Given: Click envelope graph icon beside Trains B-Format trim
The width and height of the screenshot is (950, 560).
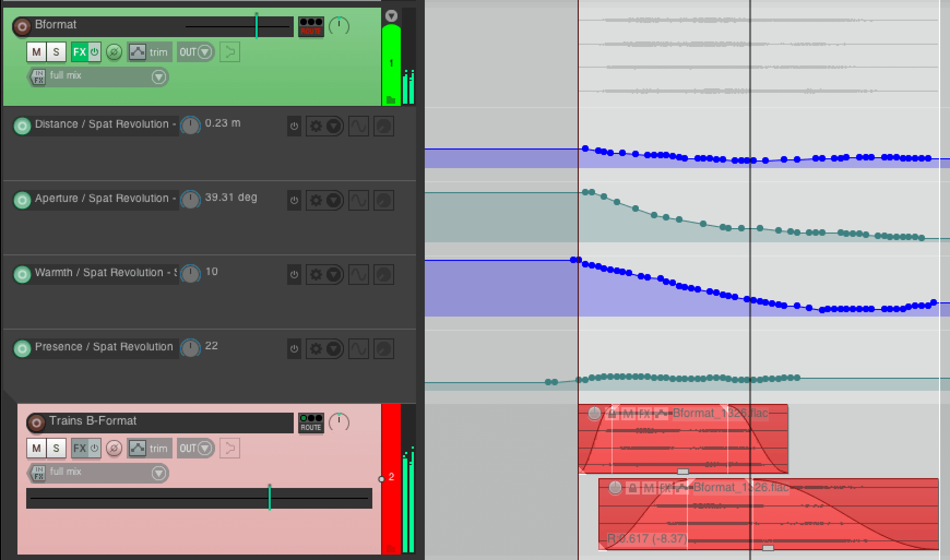Looking at the screenshot, I should point(137,448).
